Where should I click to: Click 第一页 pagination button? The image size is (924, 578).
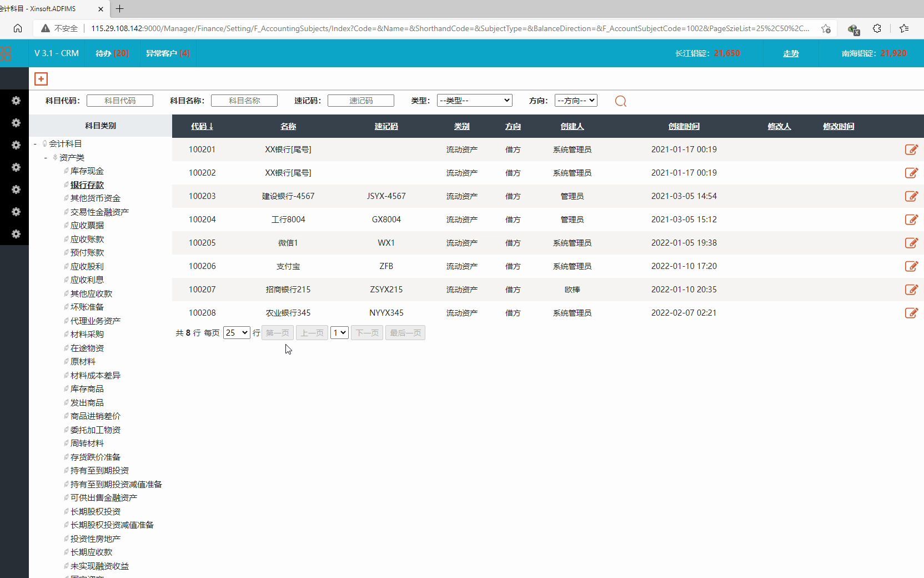tap(278, 333)
